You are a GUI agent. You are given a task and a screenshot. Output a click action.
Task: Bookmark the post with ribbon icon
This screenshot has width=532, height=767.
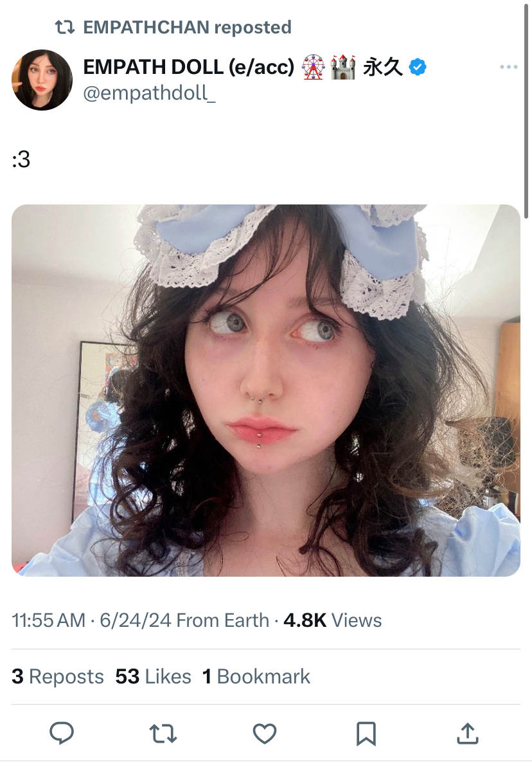click(x=366, y=734)
